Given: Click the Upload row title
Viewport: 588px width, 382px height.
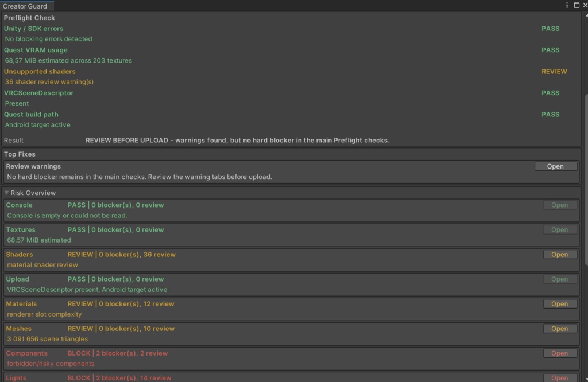Looking at the screenshot, I should coord(18,279).
